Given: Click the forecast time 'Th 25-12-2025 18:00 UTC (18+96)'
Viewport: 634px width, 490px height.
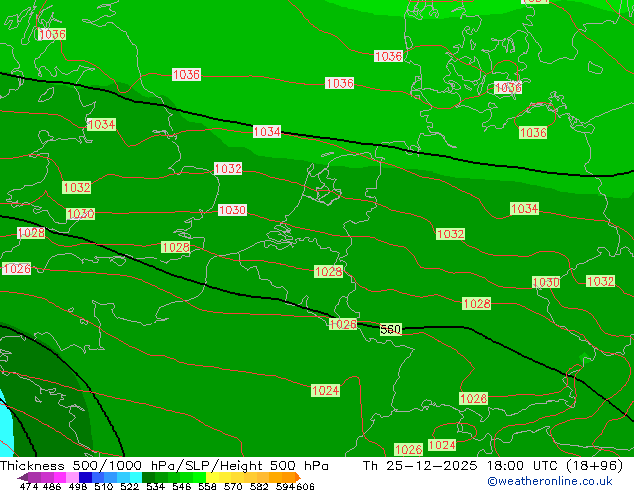Looking at the screenshot, I should point(493,466).
